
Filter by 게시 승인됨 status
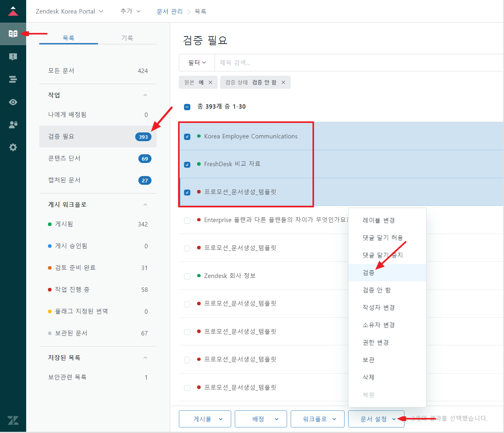[x=98, y=246]
